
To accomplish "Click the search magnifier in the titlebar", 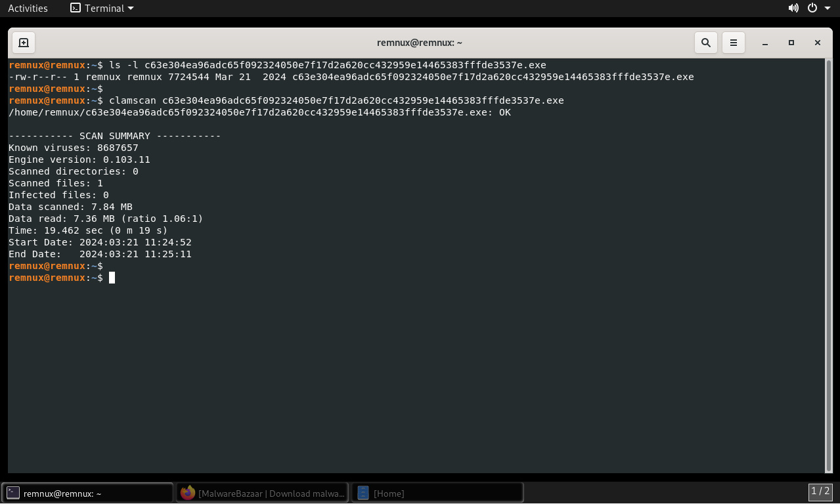I will point(705,42).
